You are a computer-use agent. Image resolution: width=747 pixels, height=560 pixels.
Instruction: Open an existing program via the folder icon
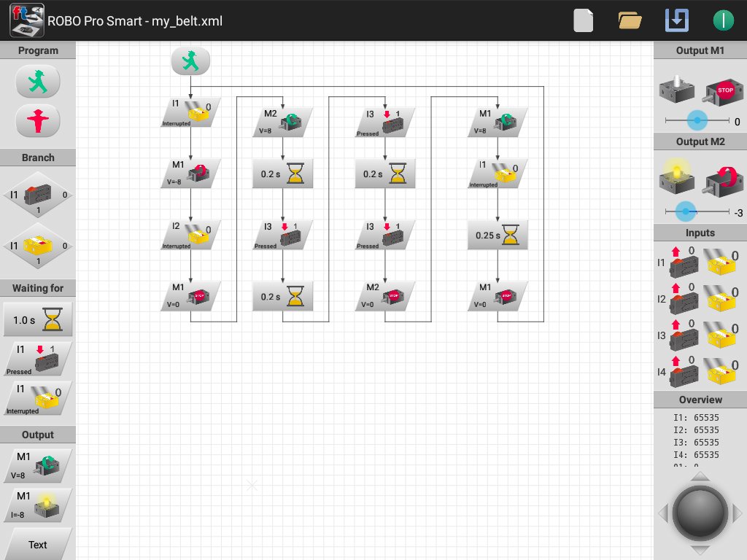click(x=629, y=20)
